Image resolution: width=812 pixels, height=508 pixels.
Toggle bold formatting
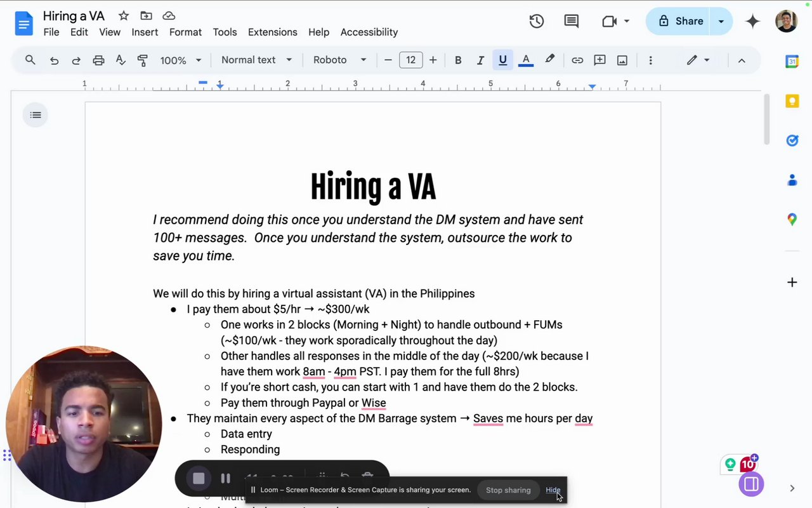point(458,60)
